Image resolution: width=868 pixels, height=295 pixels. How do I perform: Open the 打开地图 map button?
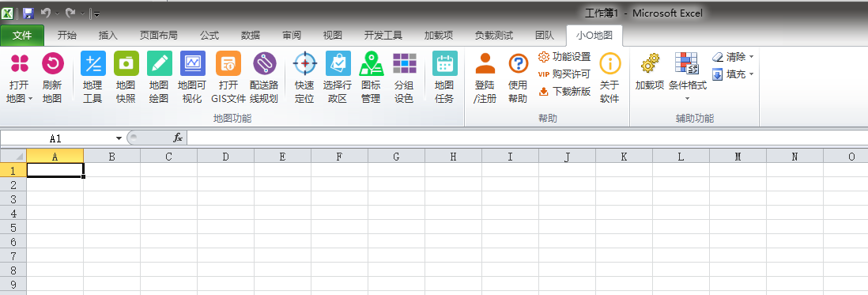click(20, 78)
